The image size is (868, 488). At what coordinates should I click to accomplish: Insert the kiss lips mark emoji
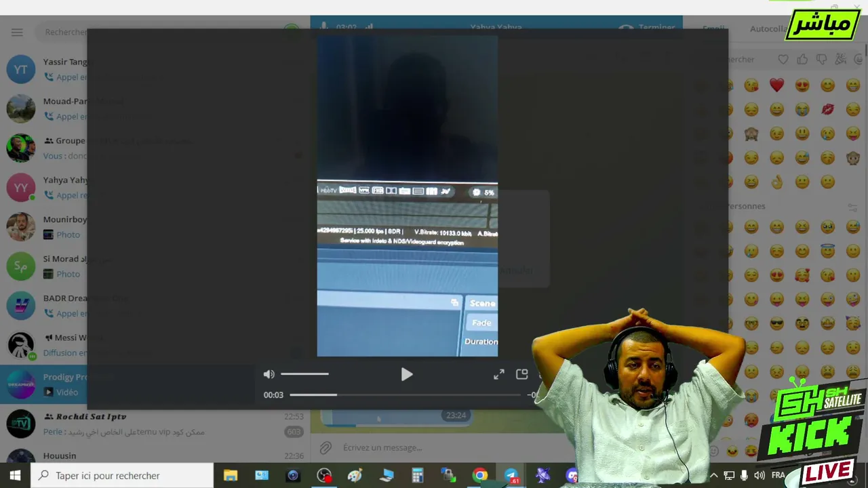(x=827, y=109)
